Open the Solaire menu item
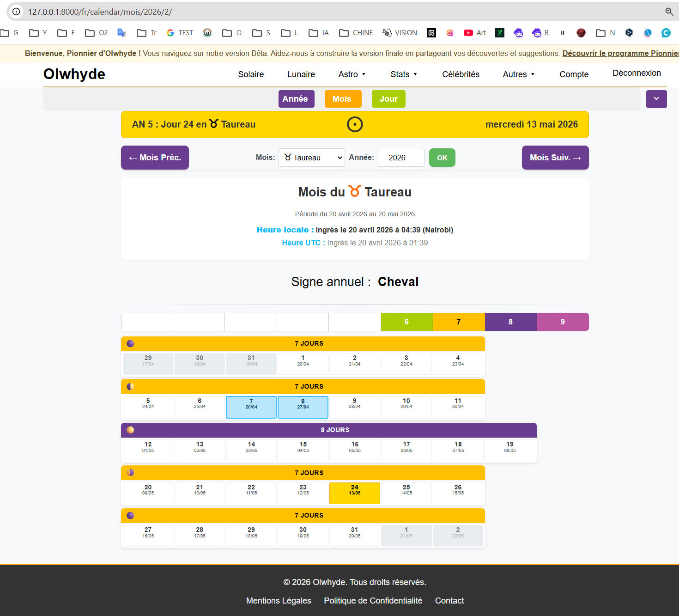This screenshot has height=616, width=679. (x=251, y=74)
